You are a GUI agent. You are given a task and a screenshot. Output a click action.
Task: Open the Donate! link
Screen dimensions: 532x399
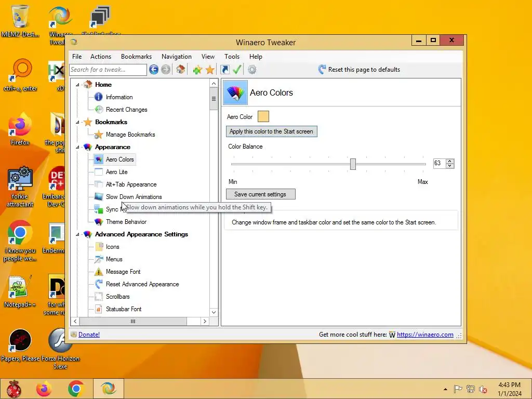point(89,335)
